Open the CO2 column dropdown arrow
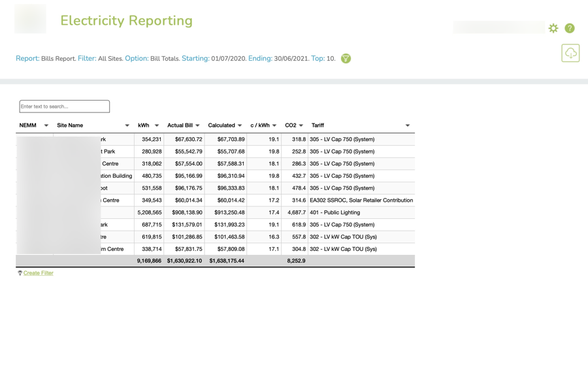Viewport: 588px width, 392px height. (301, 125)
